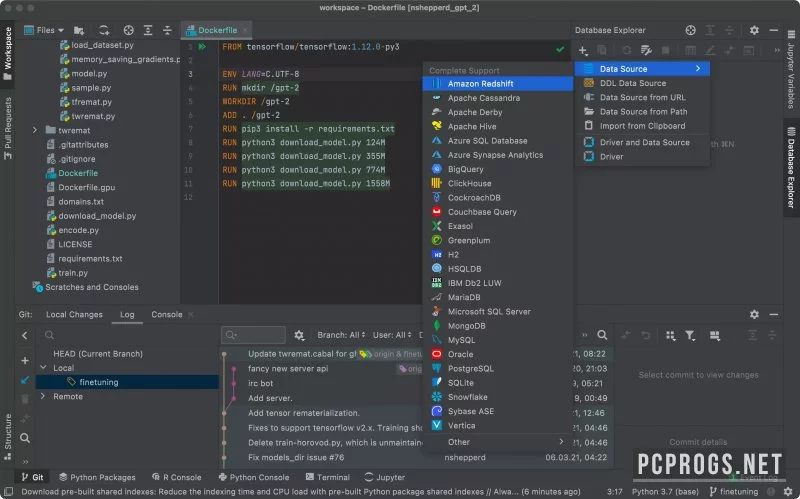The image size is (800, 499).
Task: Choose MongoDB data source
Action: tap(498, 326)
